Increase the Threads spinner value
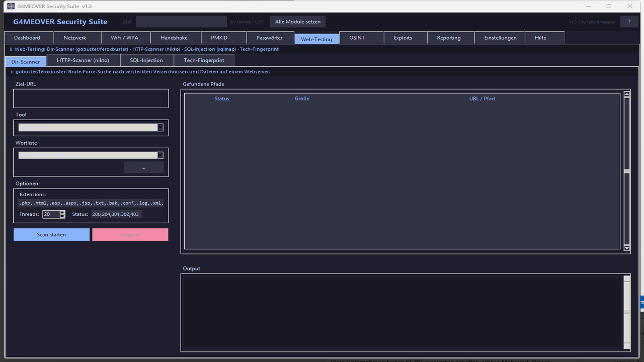The height and width of the screenshot is (362, 644). click(x=62, y=212)
